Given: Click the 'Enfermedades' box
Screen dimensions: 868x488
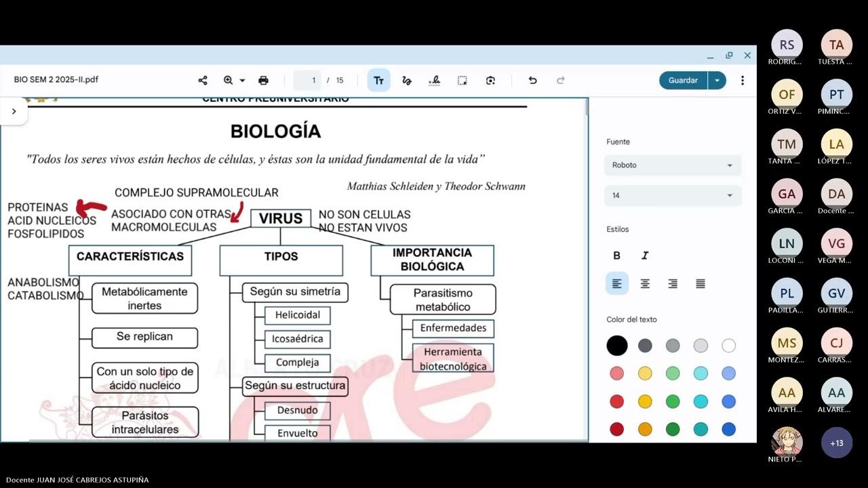Looking at the screenshot, I should (453, 328).
